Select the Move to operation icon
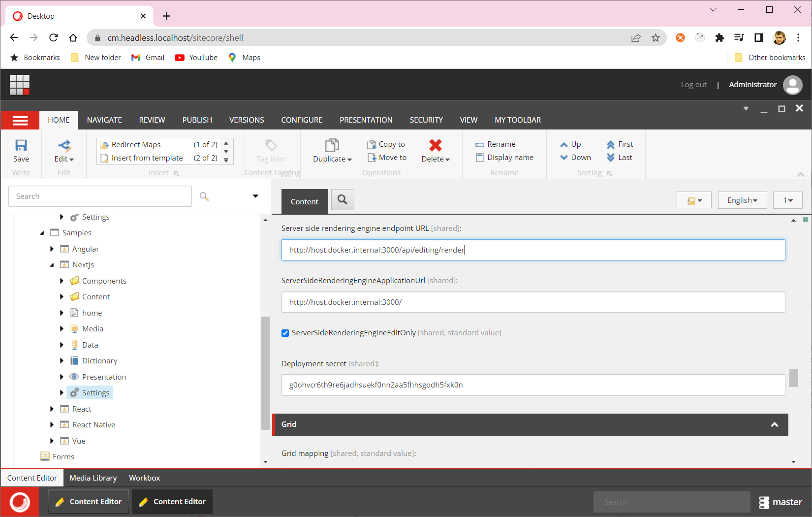 (371, 158)
